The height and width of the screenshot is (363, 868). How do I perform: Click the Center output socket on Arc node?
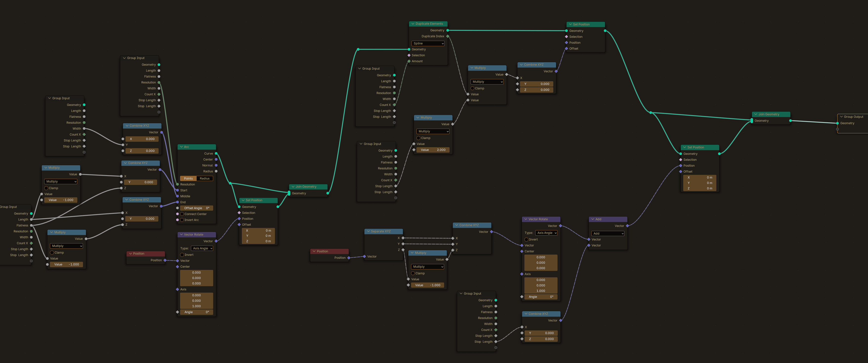click(216, 160)
